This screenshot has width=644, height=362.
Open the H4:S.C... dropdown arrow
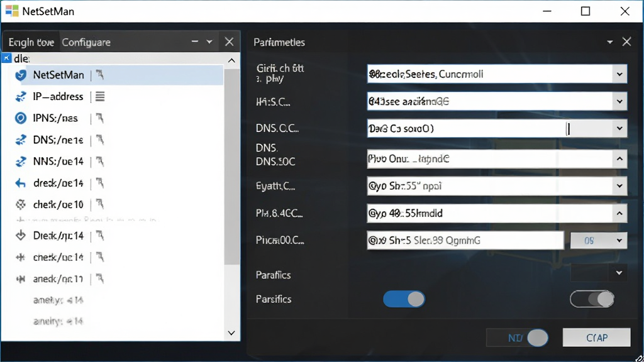[619, 101]
